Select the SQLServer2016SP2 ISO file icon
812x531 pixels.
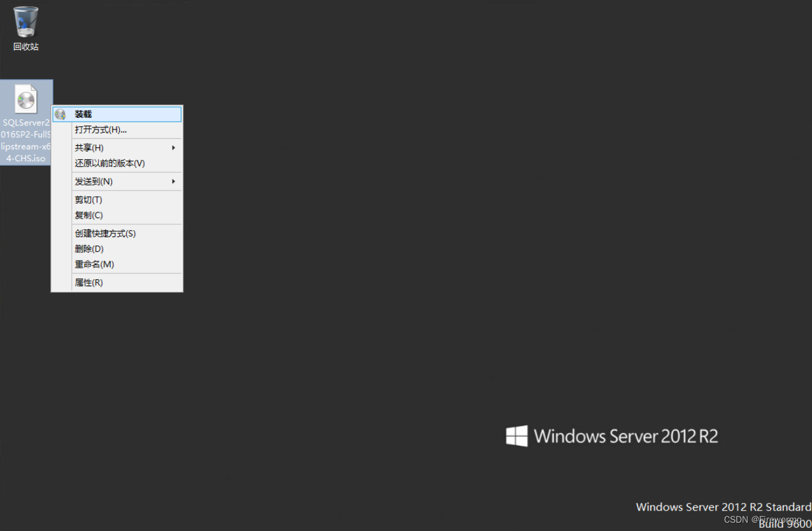pos(26,99)
